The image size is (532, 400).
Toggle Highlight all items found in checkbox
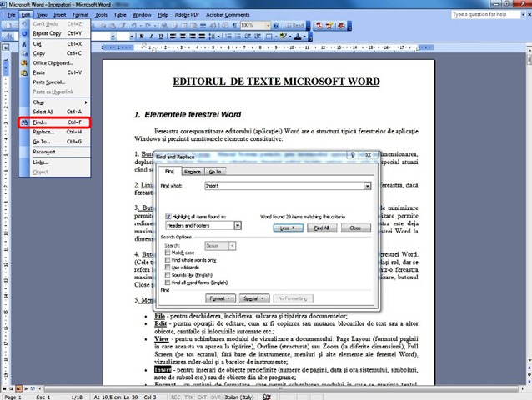[x=168, y=217]
